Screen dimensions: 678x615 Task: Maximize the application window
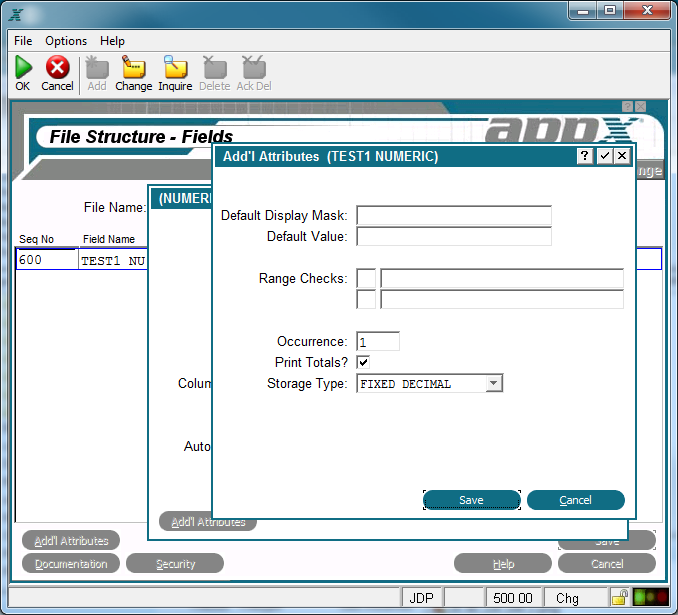click(610, 10)
